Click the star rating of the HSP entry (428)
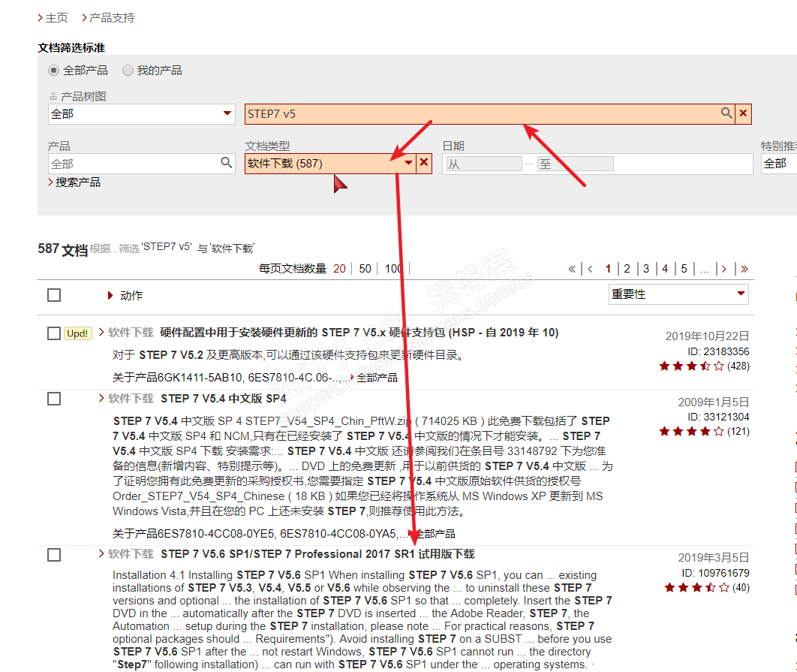Viewport: 797px width, 672px height. tap(691, 366)
